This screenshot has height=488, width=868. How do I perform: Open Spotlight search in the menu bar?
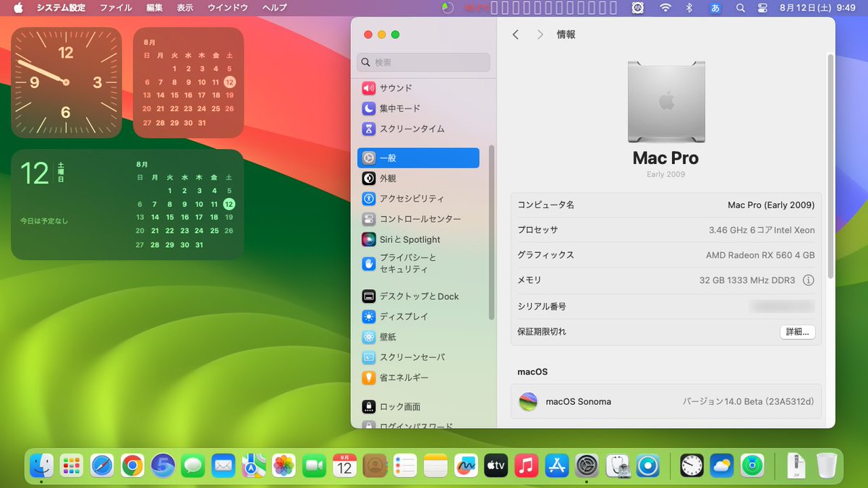point(740,8)
